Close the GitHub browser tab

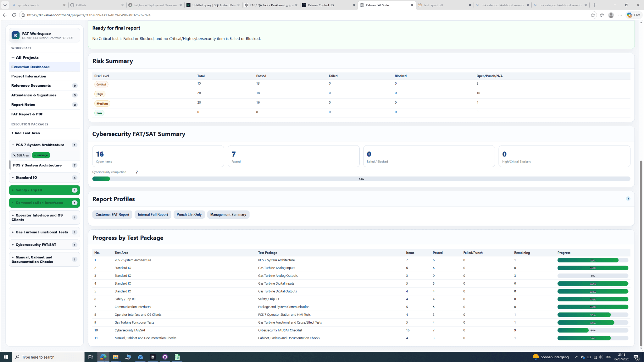(123, 5)
